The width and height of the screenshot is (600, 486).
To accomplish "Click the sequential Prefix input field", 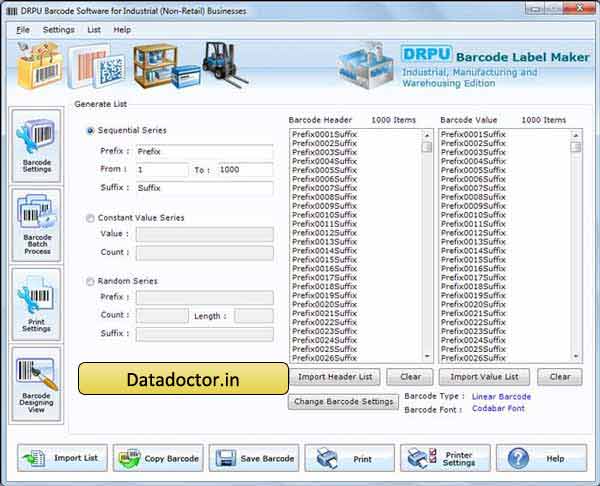I will tap(204, 152).
